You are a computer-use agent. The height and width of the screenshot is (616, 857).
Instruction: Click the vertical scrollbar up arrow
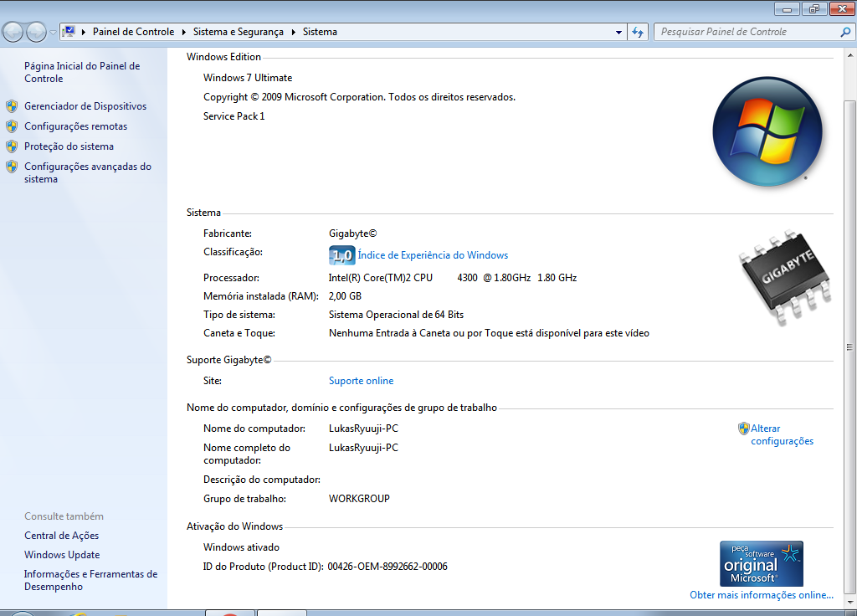(x=850, y=55)
